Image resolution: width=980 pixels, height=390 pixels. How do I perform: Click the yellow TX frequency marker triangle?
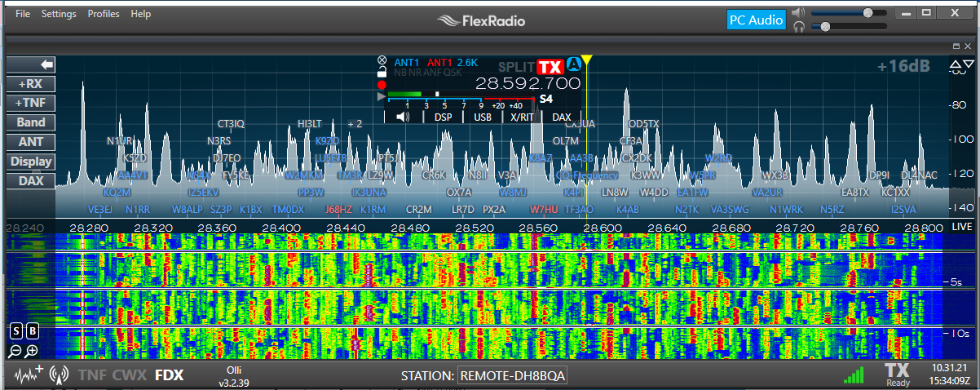tap(586, 60)
